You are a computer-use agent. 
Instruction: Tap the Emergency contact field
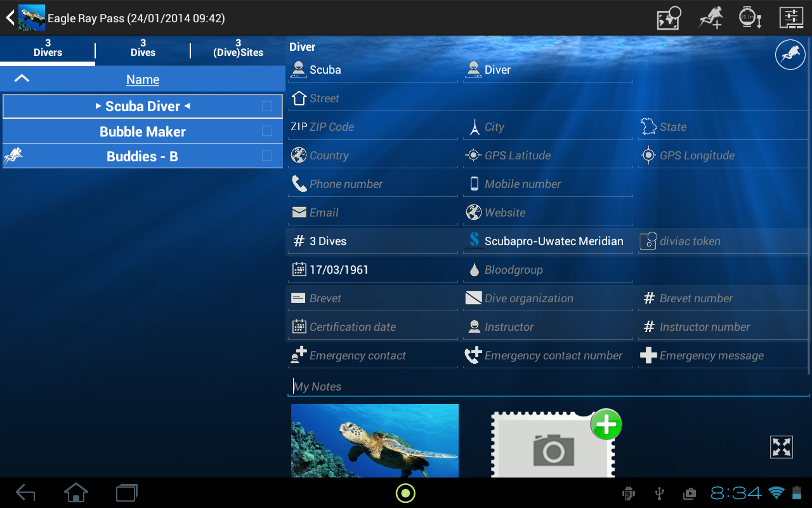click(373, 356)
